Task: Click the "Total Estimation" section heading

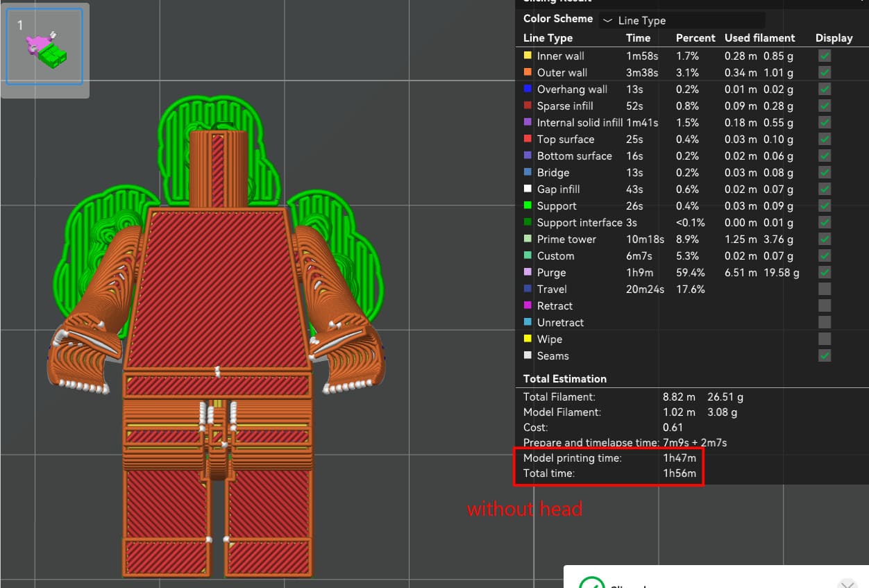Action: pyautogui.click(x=565, y=379)
